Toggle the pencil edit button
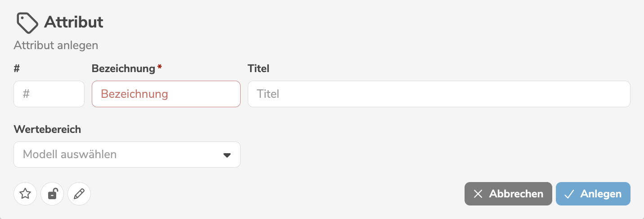This screenshot has height=219, width=644. point(79,194)
